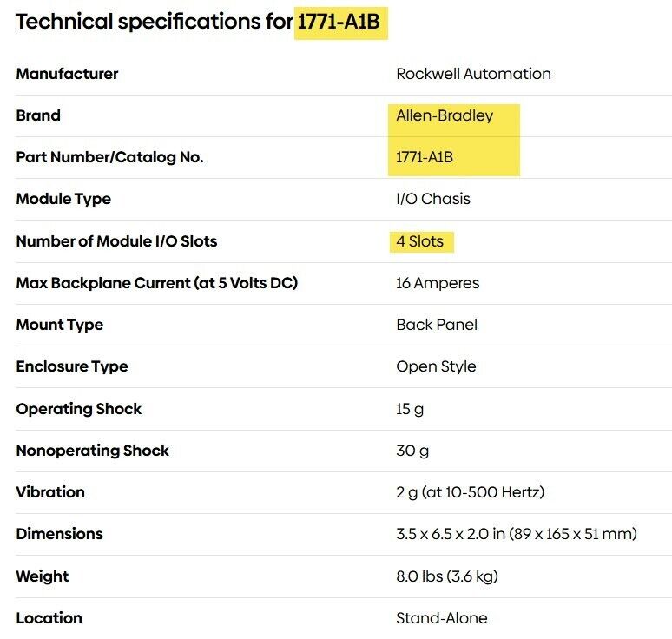Click the 8.0 lbs weight value
The height and width of the screenshot is (639, 672).
pos(447,576)
